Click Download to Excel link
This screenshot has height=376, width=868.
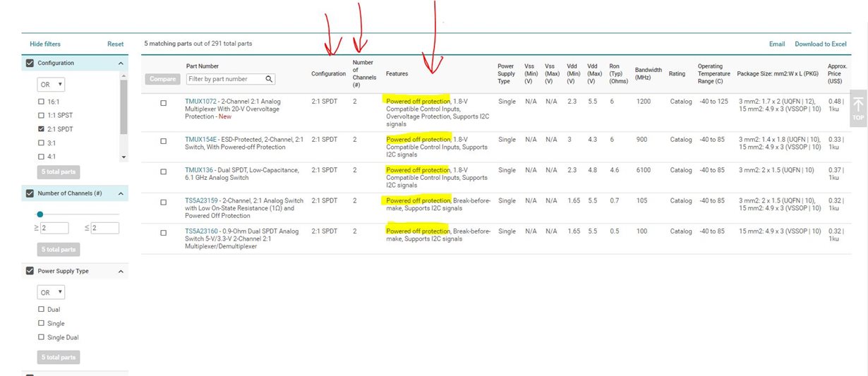820,44
